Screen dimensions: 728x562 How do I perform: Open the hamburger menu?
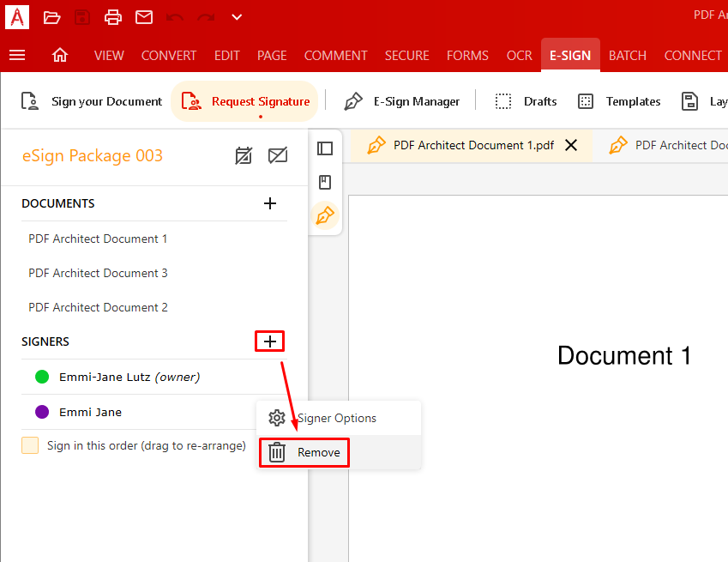coord(17,55)
